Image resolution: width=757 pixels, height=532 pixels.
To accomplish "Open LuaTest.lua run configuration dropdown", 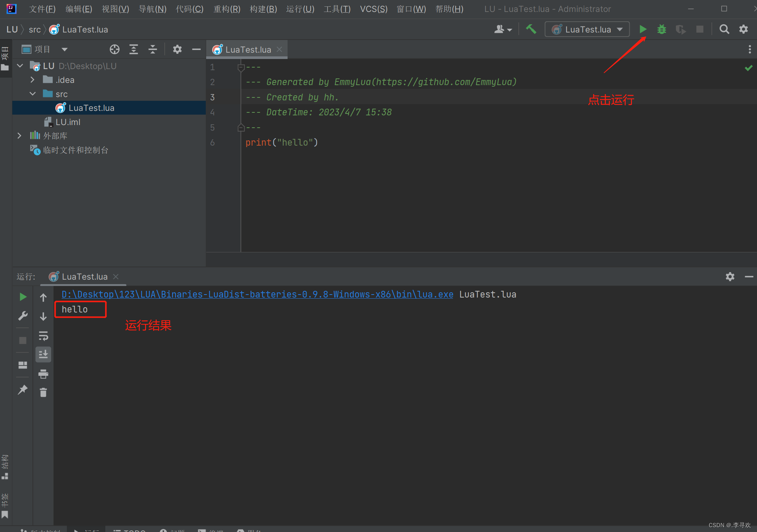I will pos(587,29).
